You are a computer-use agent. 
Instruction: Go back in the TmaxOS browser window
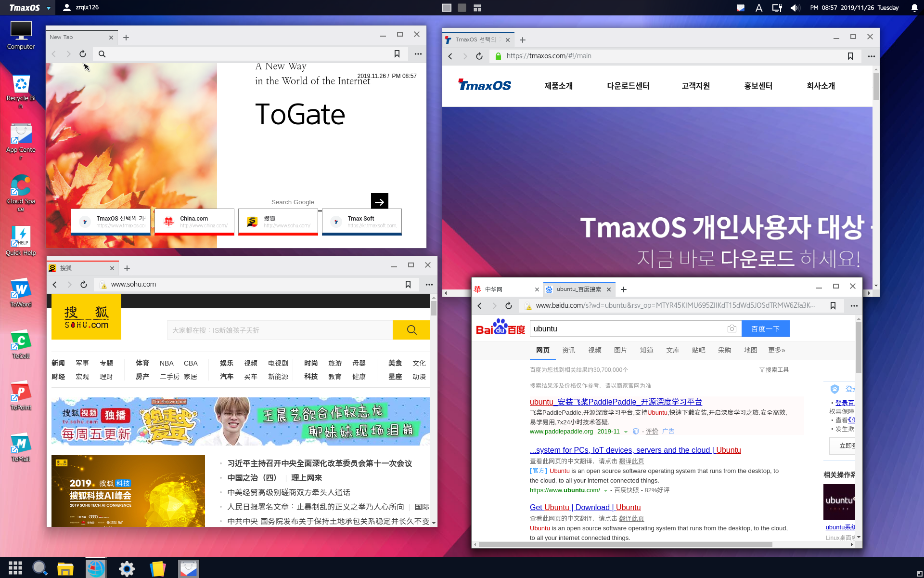click(450, 56)
